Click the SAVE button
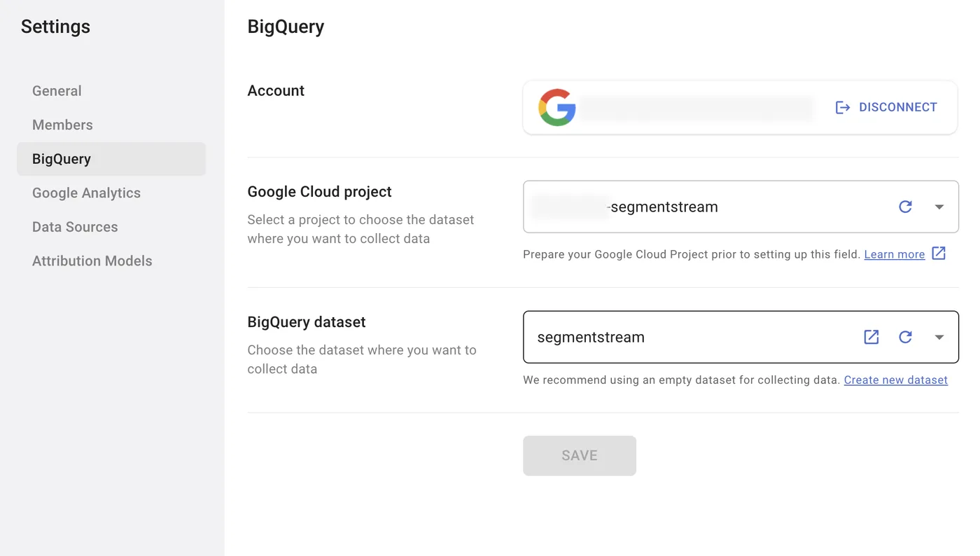The image size is (980, 556). pos(580,456)
